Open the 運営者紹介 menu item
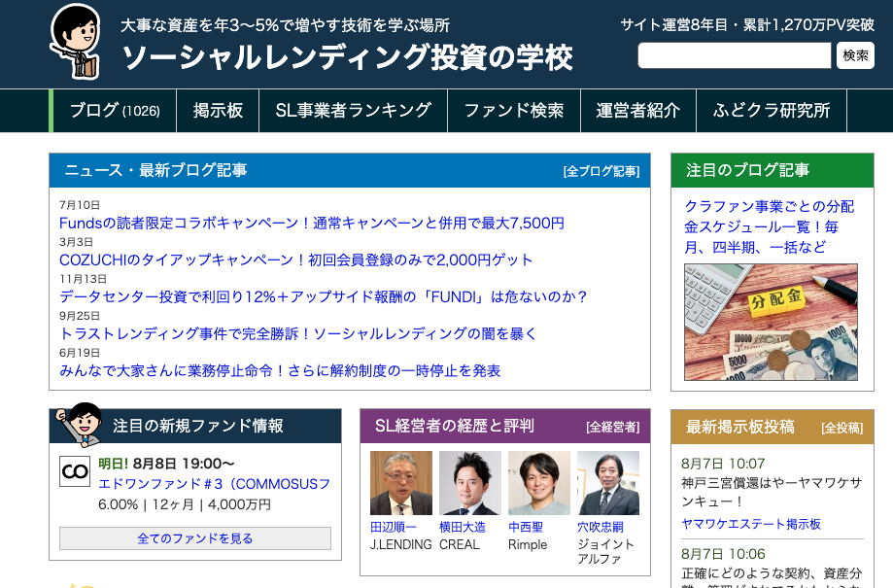This screenshot has height=588, width=893. tap(638, 110)
